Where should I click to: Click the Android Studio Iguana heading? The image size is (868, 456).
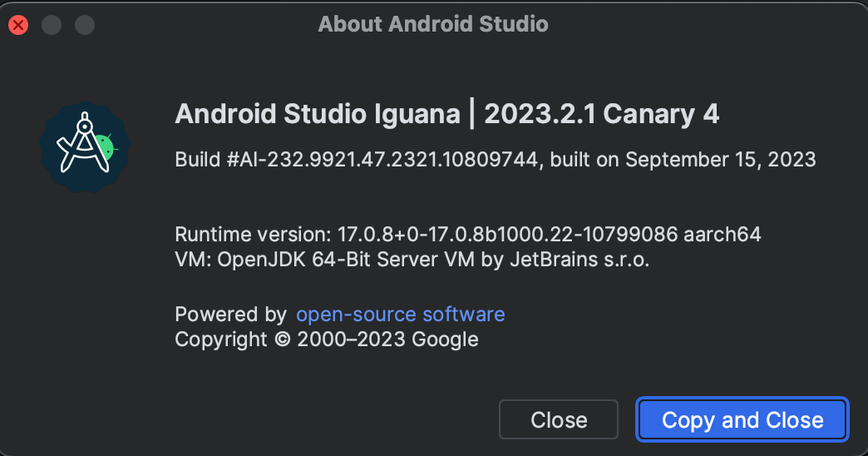coord(318,114)
